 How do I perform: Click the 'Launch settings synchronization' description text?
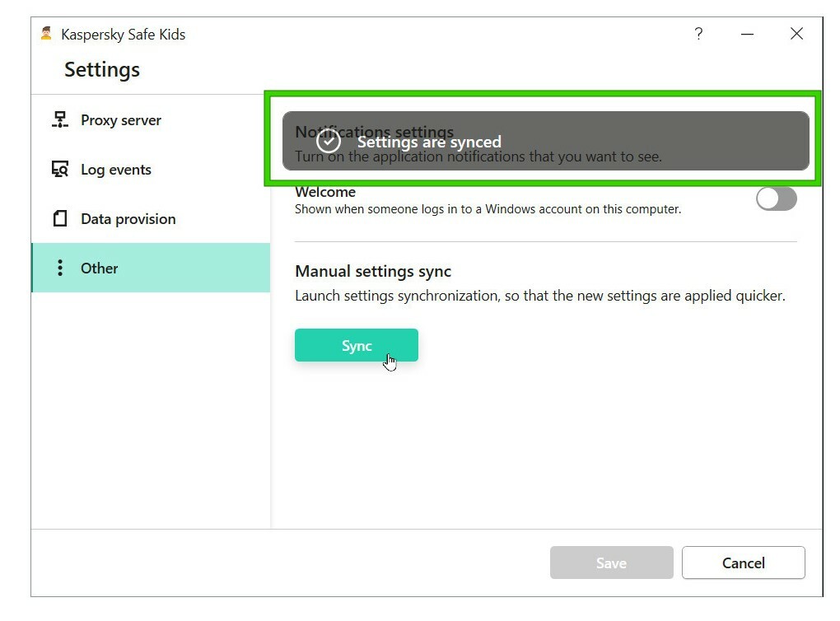coord(540,296)
